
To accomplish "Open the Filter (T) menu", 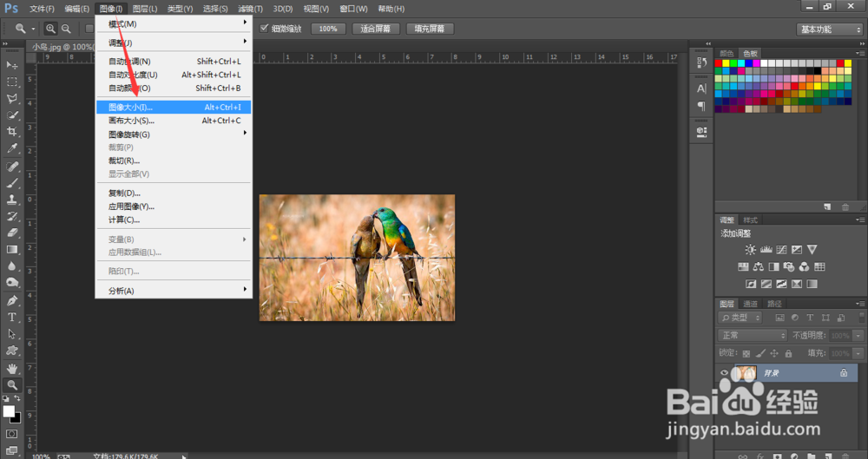I will coord(250,9).
